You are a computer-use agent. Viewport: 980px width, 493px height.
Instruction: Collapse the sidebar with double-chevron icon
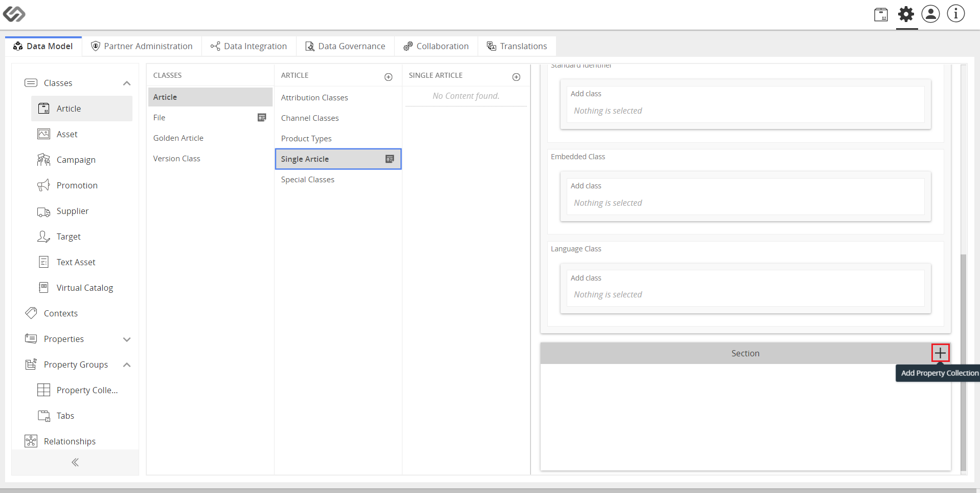click(75, 462)
